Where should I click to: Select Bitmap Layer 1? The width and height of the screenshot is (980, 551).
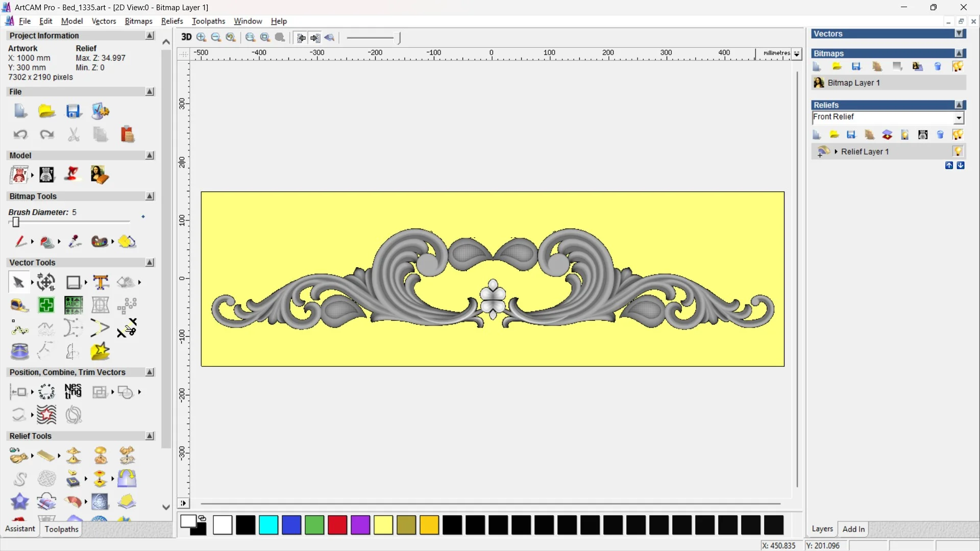pyautogui.click(x=853, y=83)
